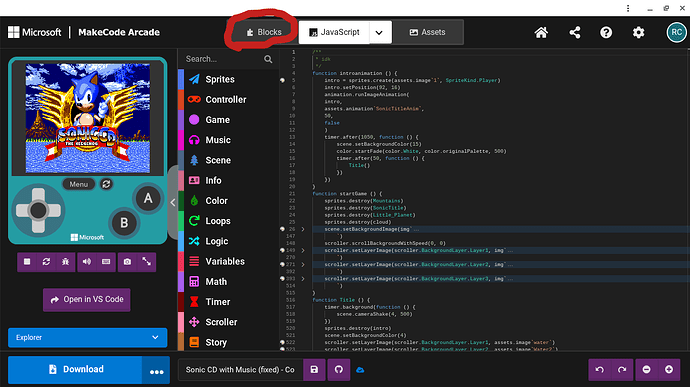Expand folded code at line 393
690x387 pixels.
[303, 279]
